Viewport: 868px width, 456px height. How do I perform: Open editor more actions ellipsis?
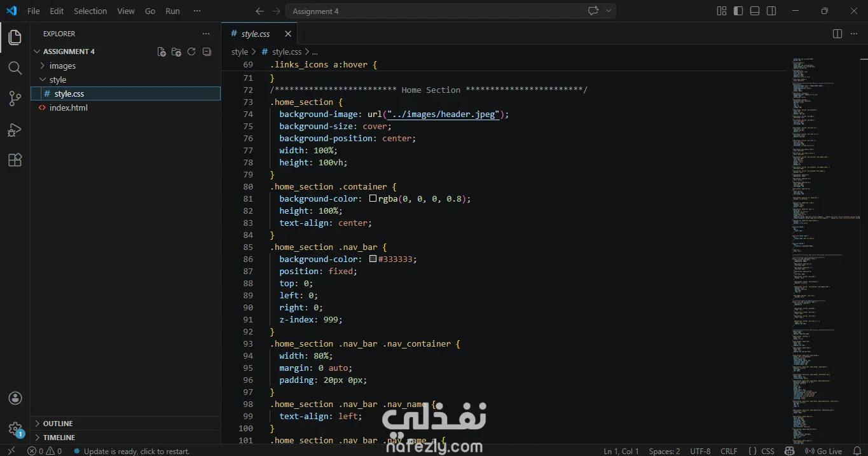853,34
